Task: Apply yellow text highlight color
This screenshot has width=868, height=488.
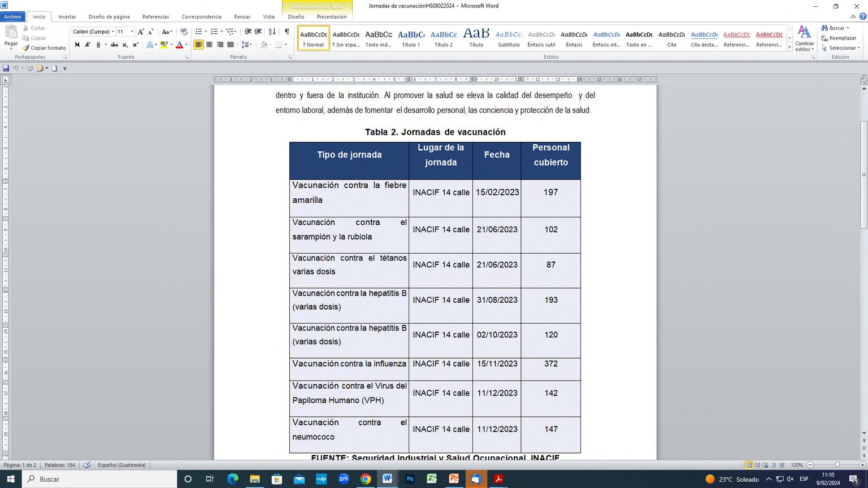Action: tap(163, 45)
